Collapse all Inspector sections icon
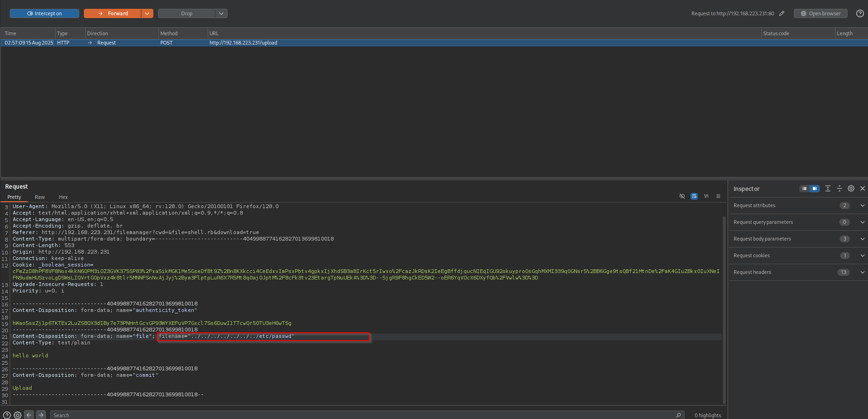This screenshot has width=868, height=419. pyautogui.click(x=839, y=189)
